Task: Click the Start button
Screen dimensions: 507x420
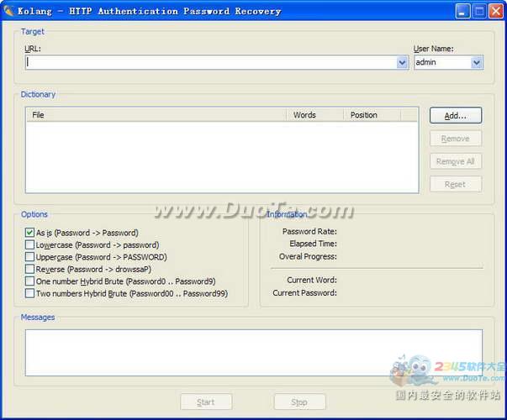Action: pos(206,402)
